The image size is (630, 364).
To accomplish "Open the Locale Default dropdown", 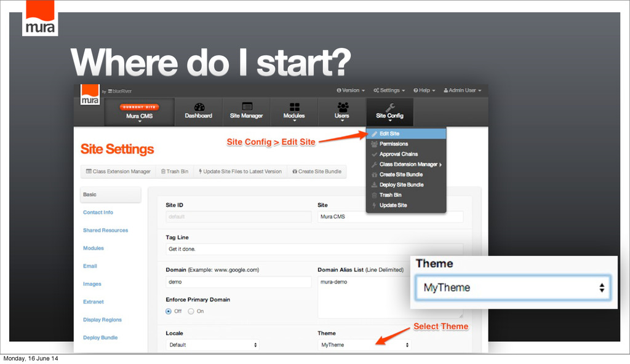I will 212,345.
